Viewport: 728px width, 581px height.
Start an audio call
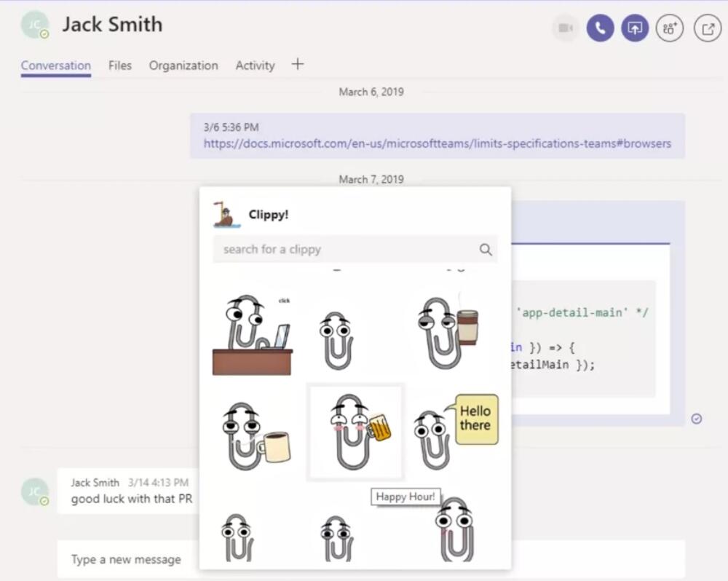click(x=600, y=28)
